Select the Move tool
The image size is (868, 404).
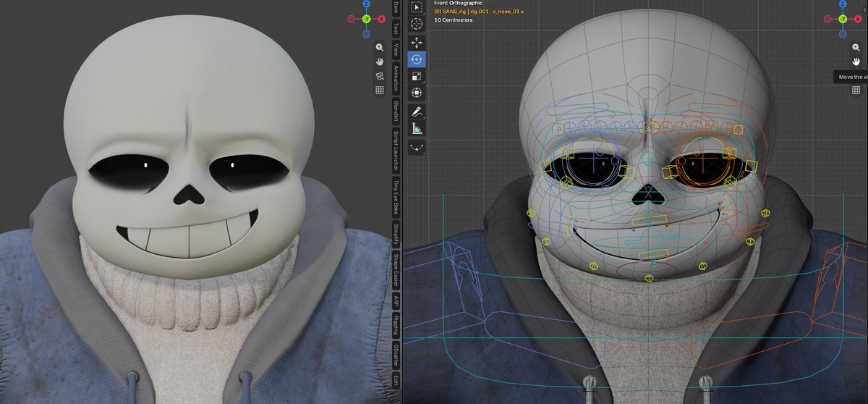coord(417,43)
